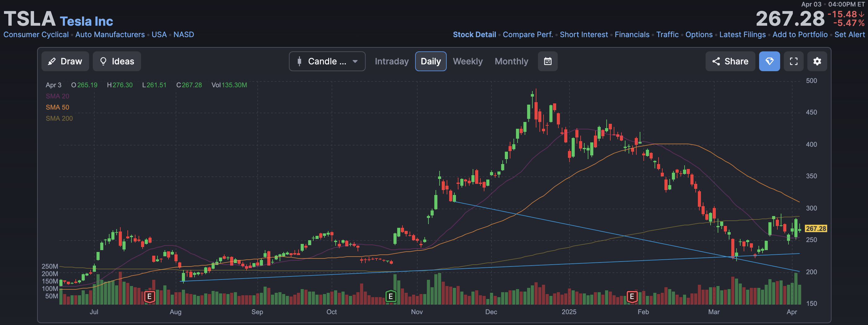
Task: Click the Share button
Action: click(x=730, y=61)
